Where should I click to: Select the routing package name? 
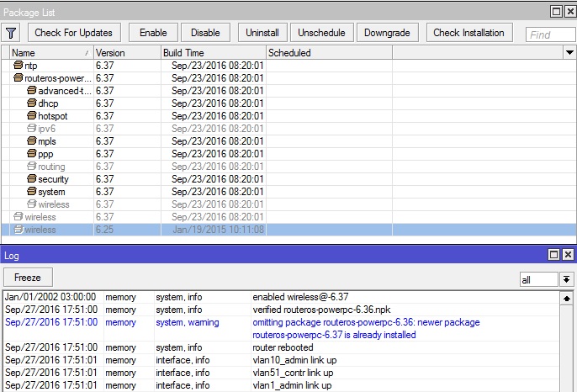click(x=51, y=167)
